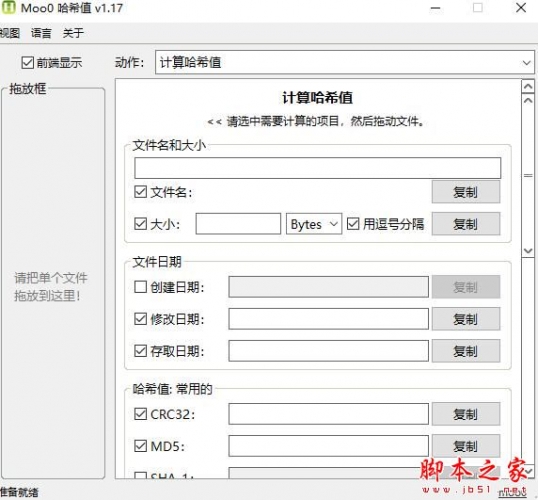Click the CRC32 hash field
The width and height of the screenshot is (538, 500).
[x=328, y=414]
